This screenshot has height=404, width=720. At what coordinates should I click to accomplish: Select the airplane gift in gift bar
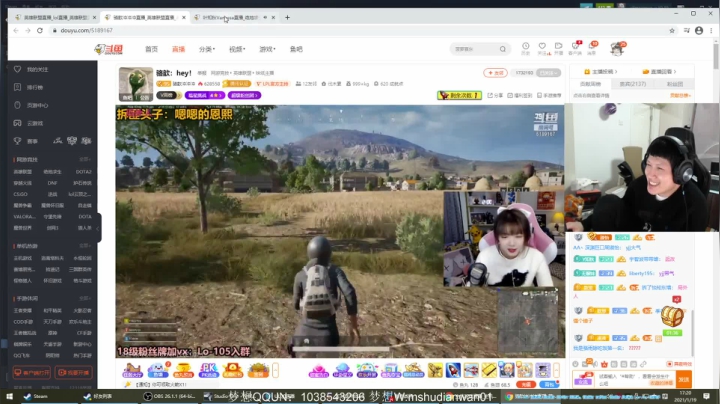point(471,370)
